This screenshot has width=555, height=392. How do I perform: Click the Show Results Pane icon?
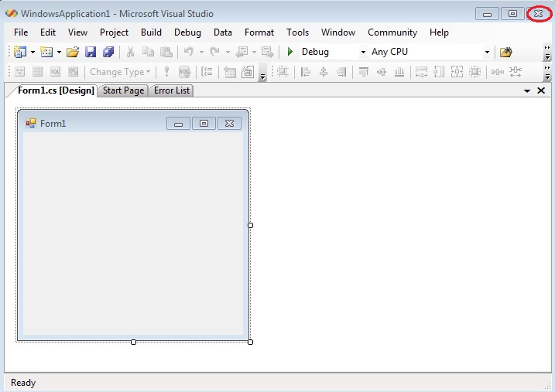pos(73,72)
